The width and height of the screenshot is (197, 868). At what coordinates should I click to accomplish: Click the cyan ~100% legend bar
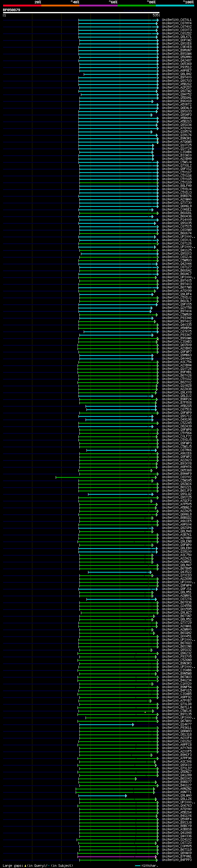click(175, 6)
